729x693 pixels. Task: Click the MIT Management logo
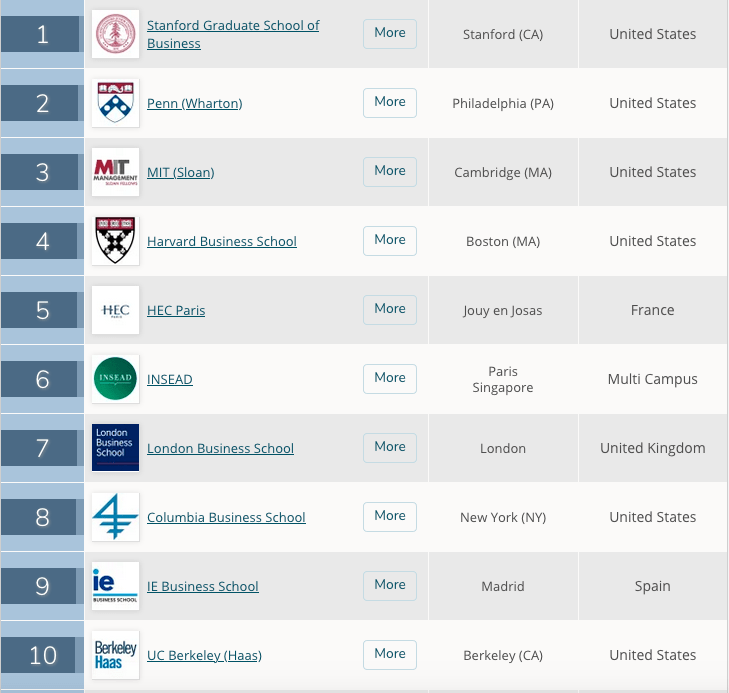(115, 172)
